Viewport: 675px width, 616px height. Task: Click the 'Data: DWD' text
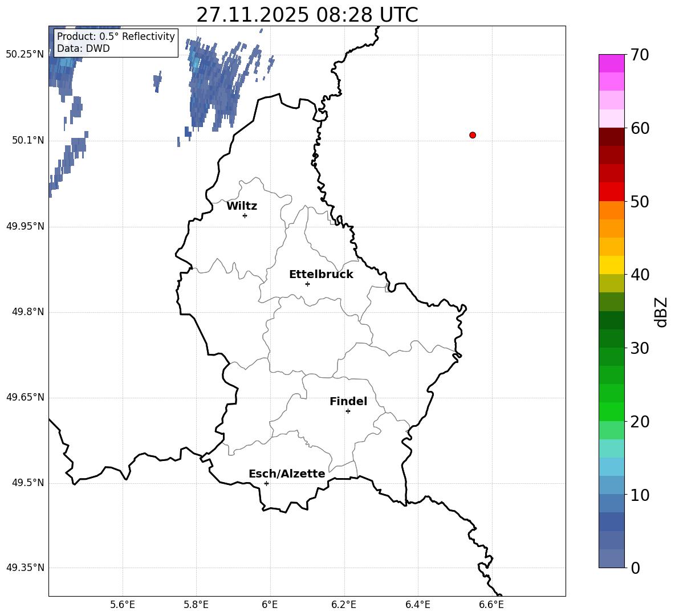pyautogui.click(x=83, y=48)
